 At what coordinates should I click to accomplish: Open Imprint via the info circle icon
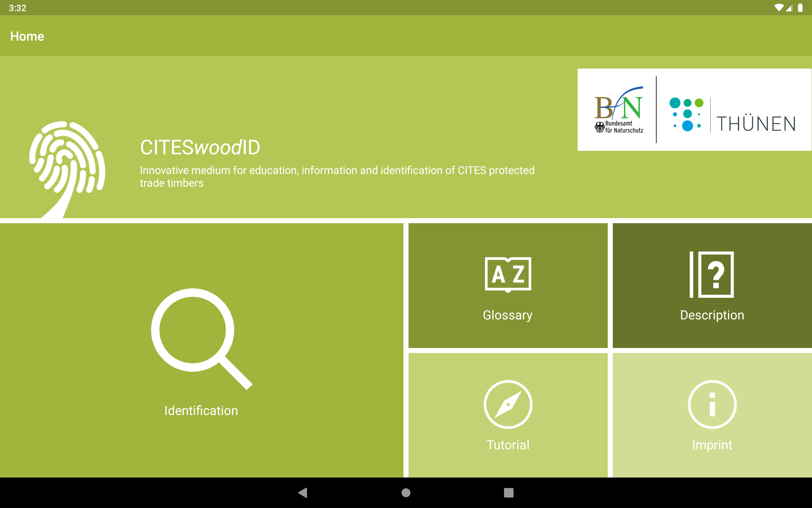(712, 404)
